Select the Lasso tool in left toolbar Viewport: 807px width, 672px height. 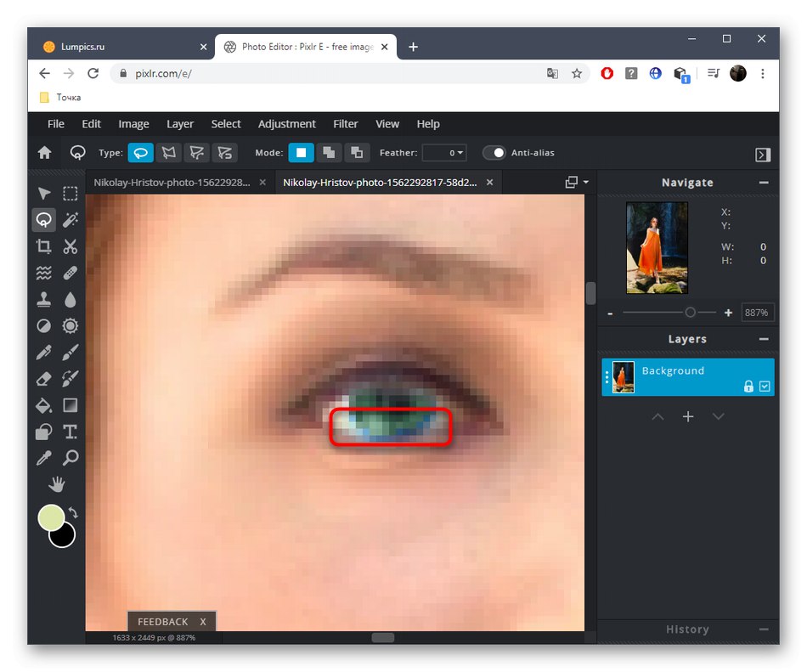click(x=44, y=220)
